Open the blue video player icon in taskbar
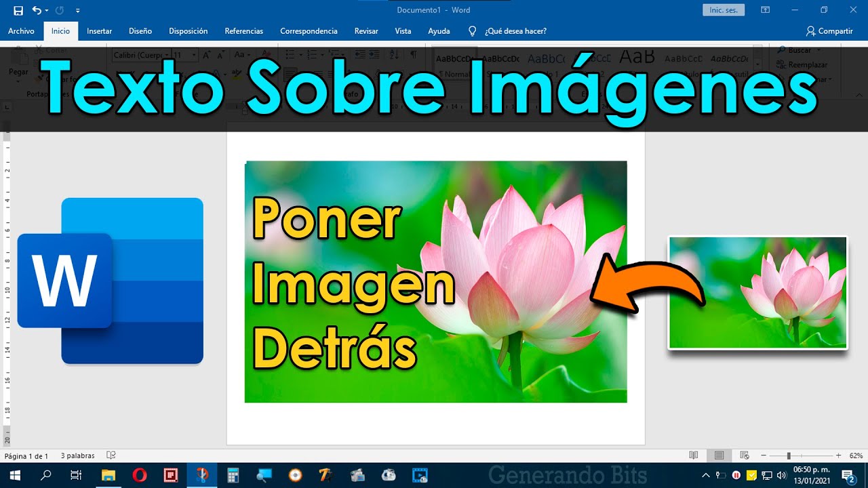 point(420,475)
